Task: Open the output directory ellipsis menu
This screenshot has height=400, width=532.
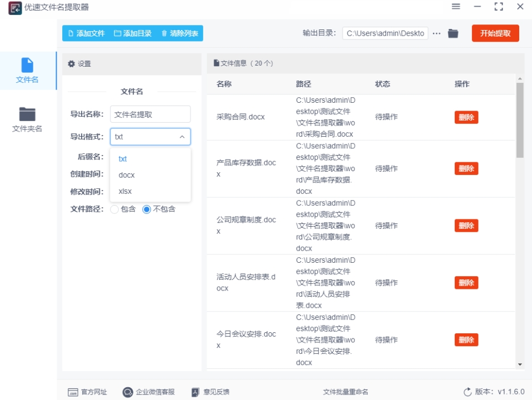Action: point(436,33)
